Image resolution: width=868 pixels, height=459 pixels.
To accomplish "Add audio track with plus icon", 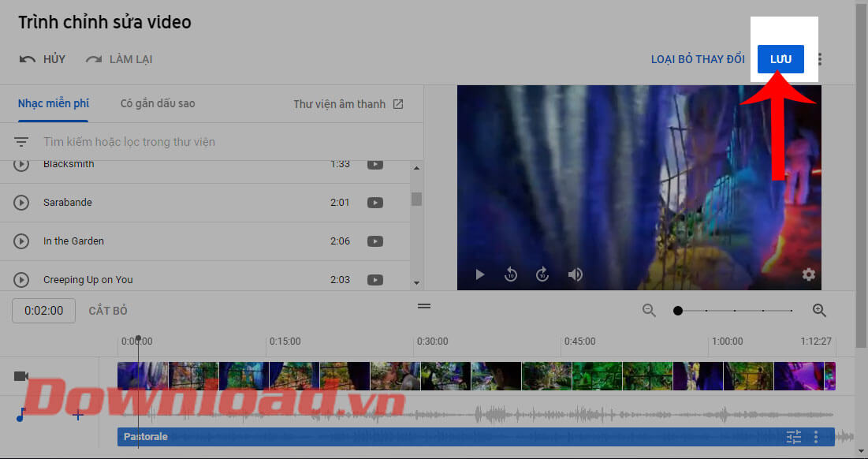I will coord(78,415).
